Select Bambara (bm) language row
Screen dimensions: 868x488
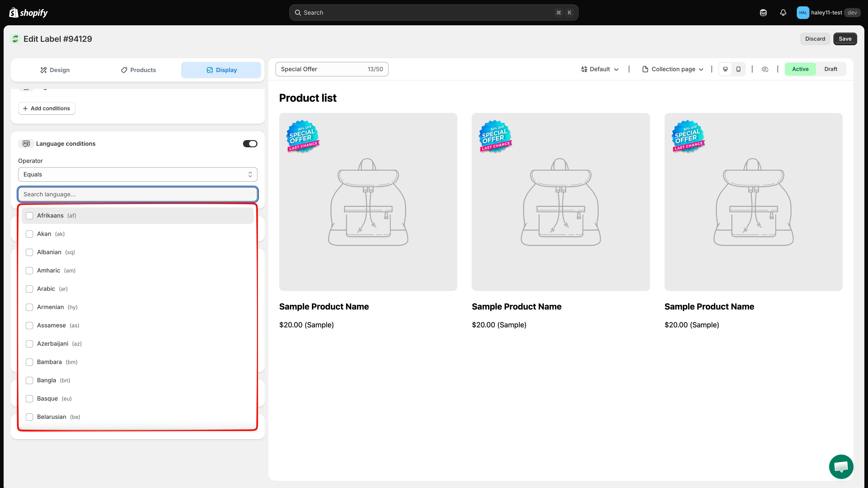pos(137,362)
